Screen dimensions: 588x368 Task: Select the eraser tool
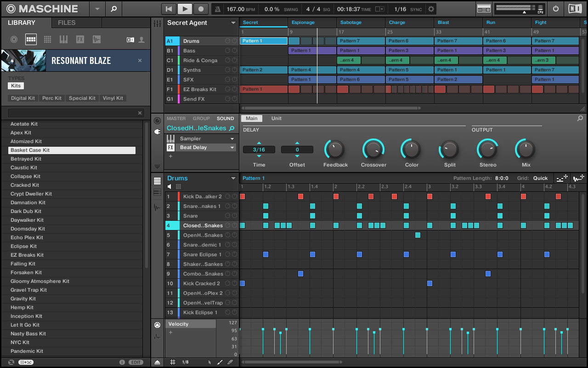(x=230, y=362)
